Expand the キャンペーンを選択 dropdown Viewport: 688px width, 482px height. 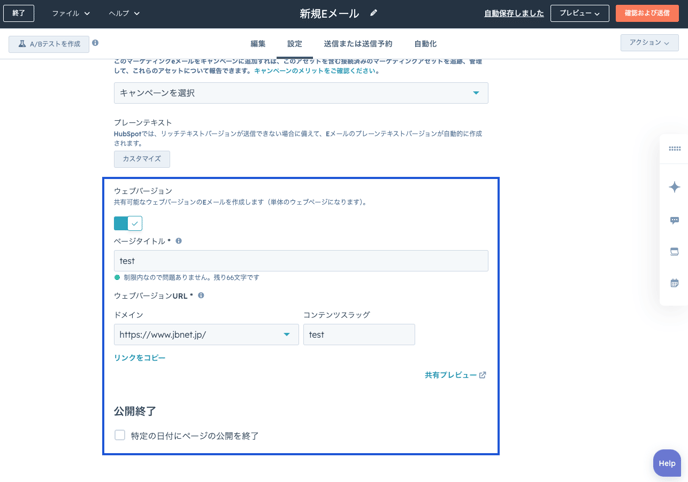tap(300, 93)
